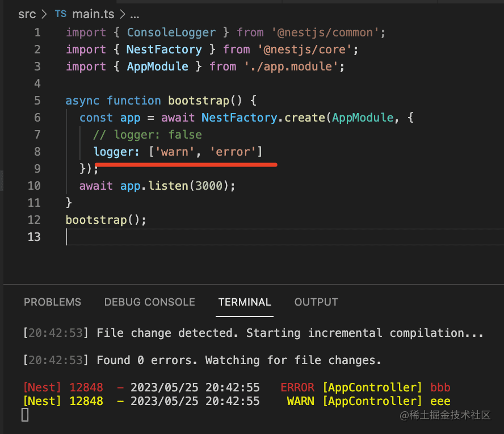
Task: Select the TERMINAL tab
Action: tap(245, 302)
